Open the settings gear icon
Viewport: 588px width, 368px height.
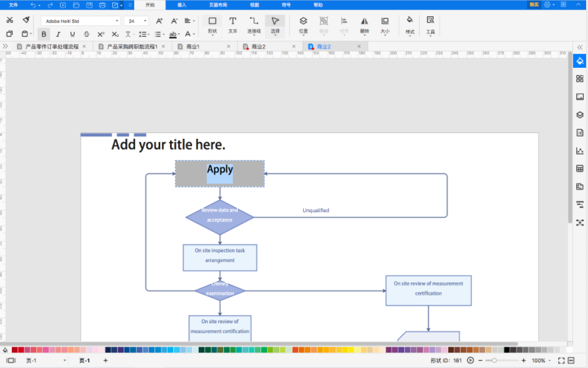[547, 4]
